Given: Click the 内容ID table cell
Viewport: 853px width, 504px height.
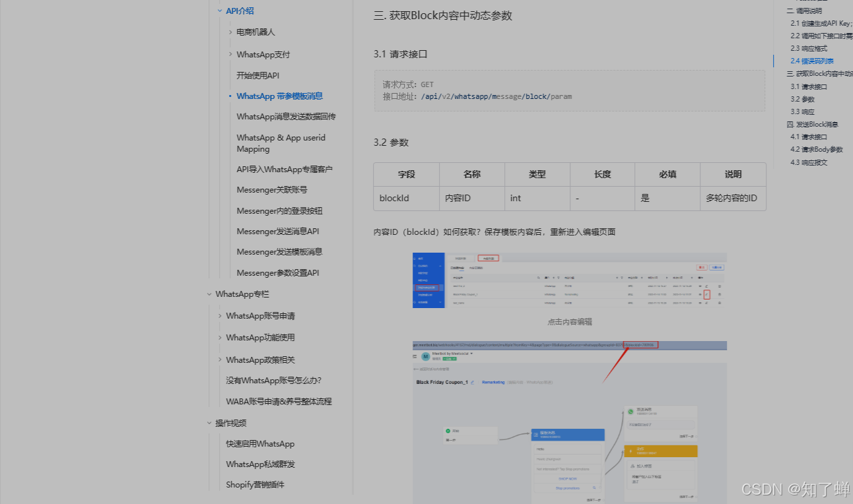Looking at the screenshot, I should tap(471, 198).
